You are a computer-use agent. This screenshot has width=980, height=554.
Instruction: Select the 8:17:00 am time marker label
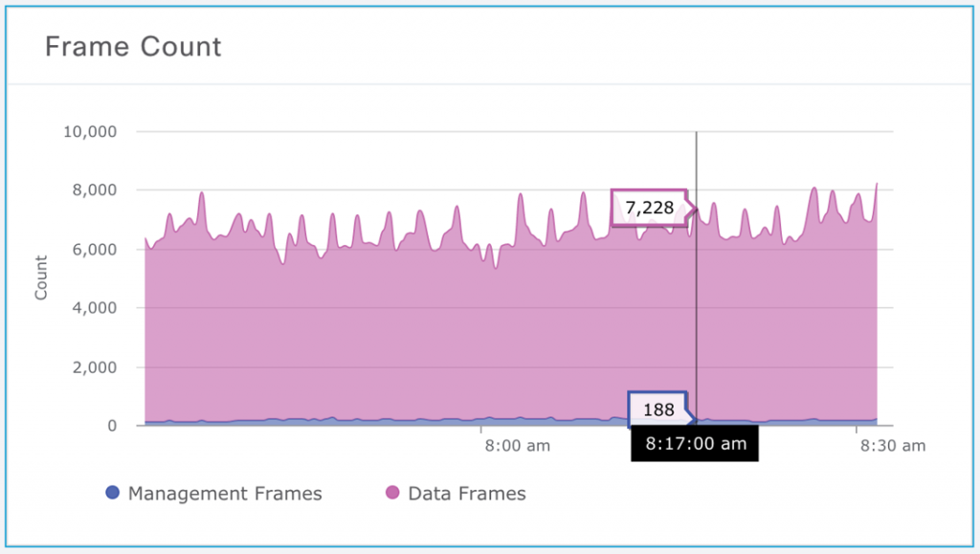pyautogui.click(x=695, y=444)
